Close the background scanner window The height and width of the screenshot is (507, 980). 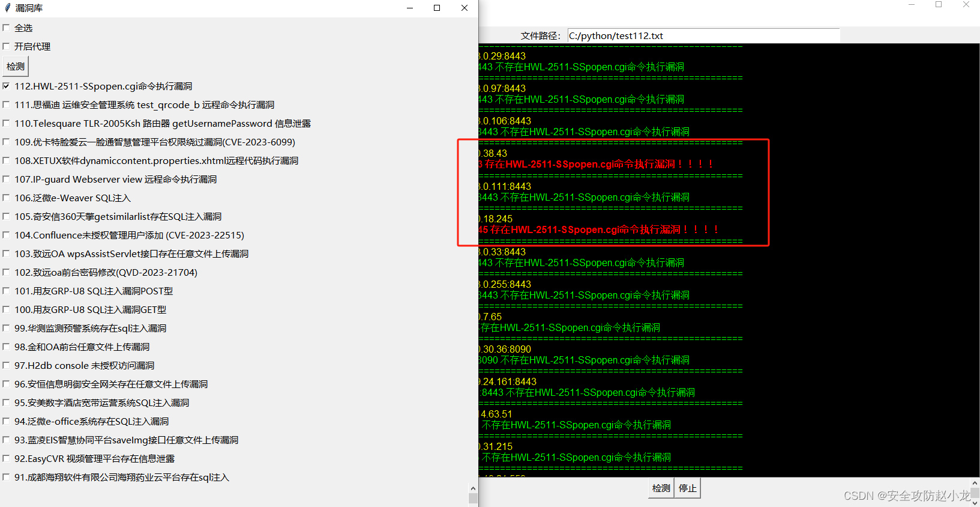click(x=966, y=4)
